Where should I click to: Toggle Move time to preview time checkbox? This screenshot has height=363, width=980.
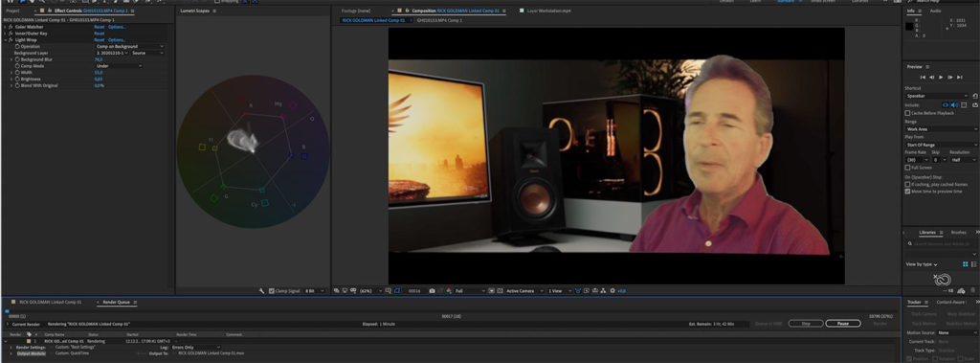click(907, 192)
